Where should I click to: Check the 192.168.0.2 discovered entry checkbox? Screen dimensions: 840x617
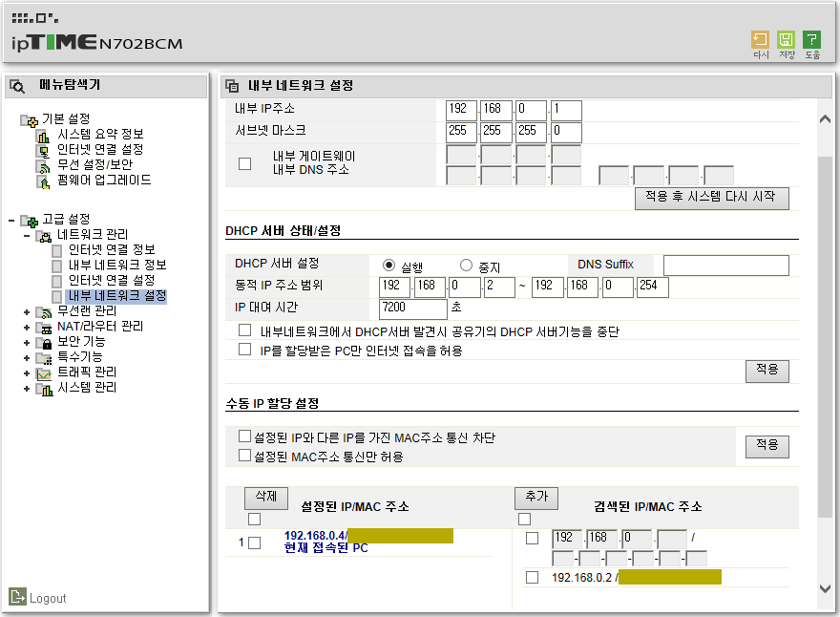532,577
